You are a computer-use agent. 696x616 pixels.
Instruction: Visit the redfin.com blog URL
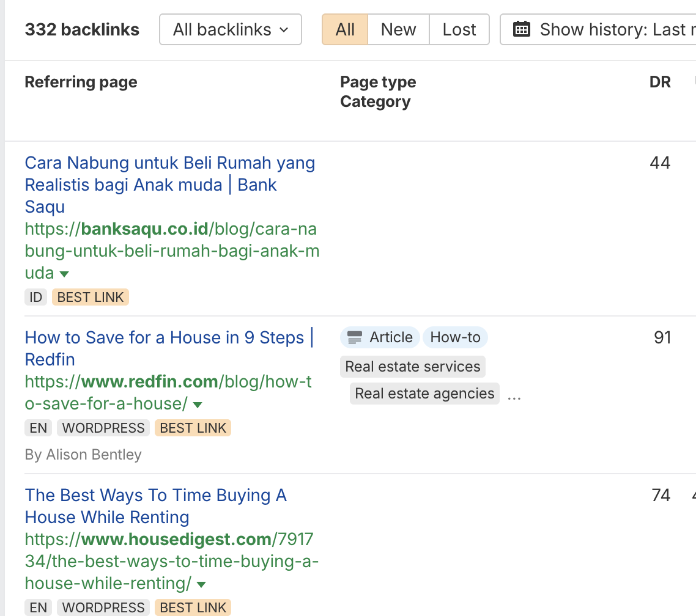click(168, 383)
